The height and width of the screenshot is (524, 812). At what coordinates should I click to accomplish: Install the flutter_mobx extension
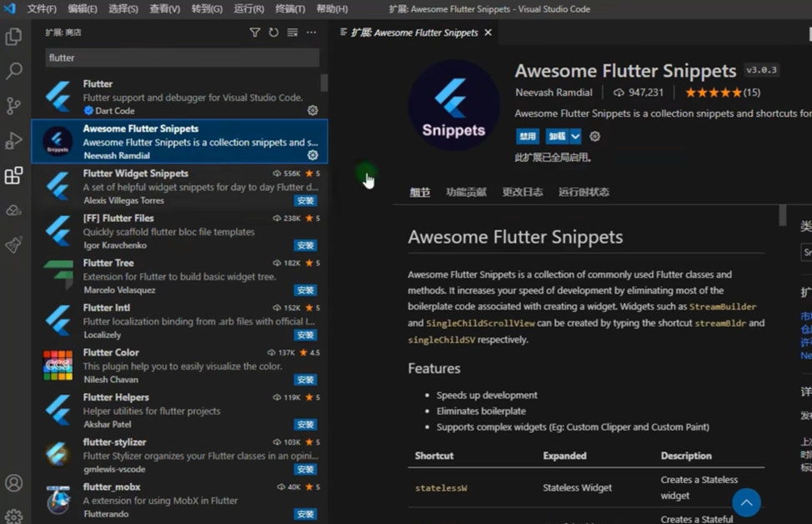tap(305, 514)
